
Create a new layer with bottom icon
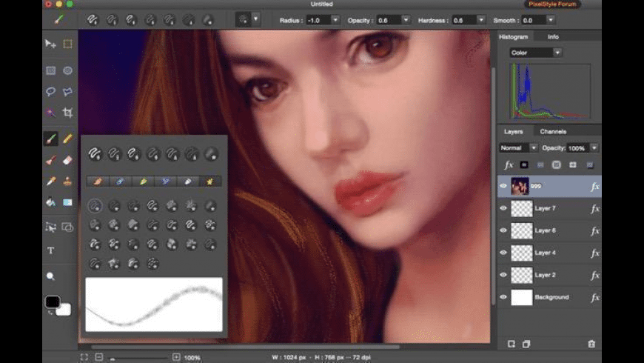coord(511,344)
